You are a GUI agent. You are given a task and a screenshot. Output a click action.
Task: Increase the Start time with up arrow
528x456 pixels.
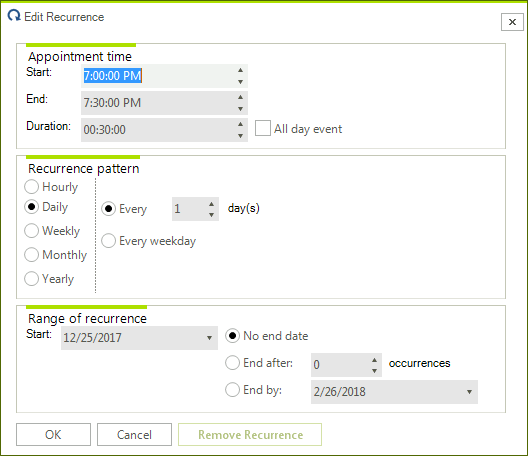(x=240, y=70)
